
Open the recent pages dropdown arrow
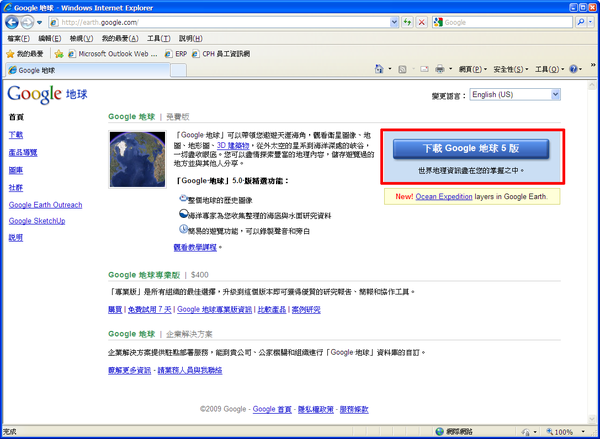pyautogui.click(x=39, y=23)
